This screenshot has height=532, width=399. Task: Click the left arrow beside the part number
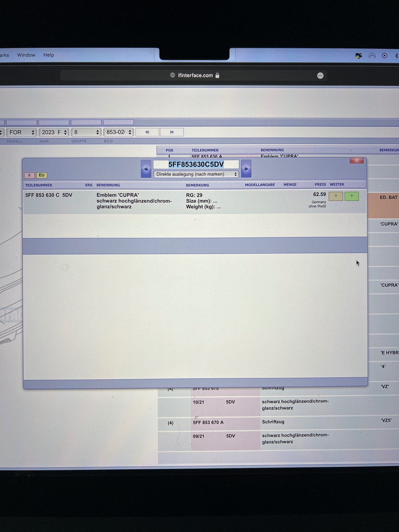(x=146, y=169)
